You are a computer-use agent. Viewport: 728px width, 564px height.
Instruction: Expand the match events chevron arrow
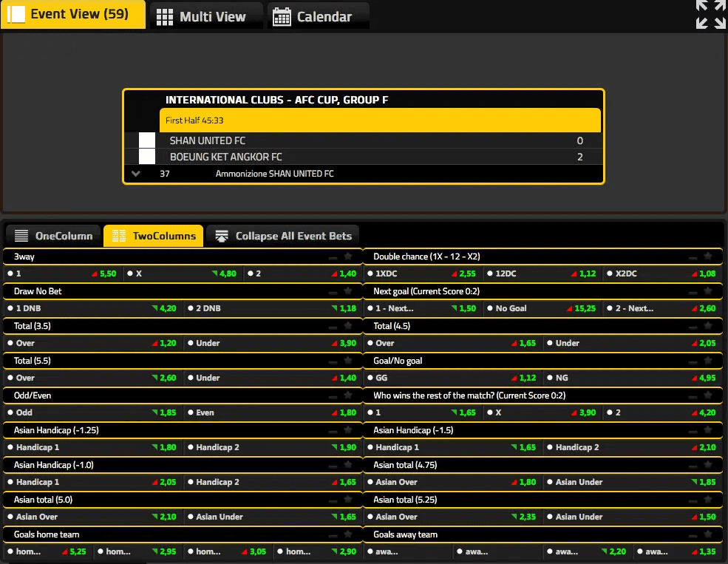click(135, 174)
